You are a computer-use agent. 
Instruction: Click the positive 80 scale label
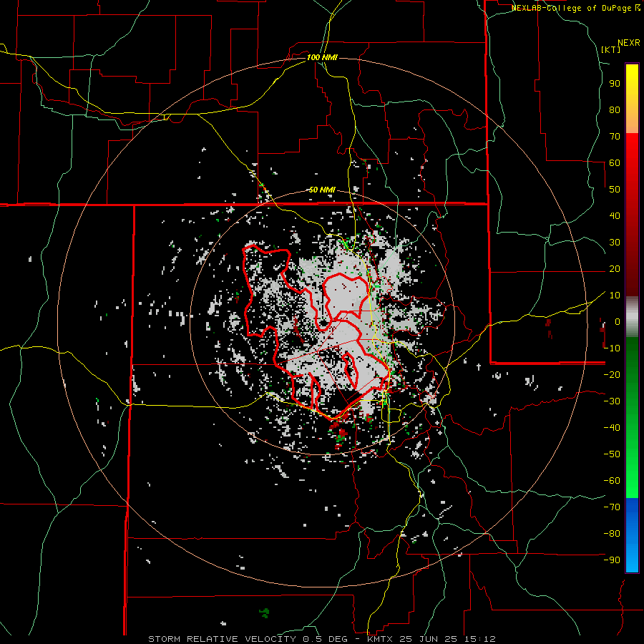[x=615, y=110]
